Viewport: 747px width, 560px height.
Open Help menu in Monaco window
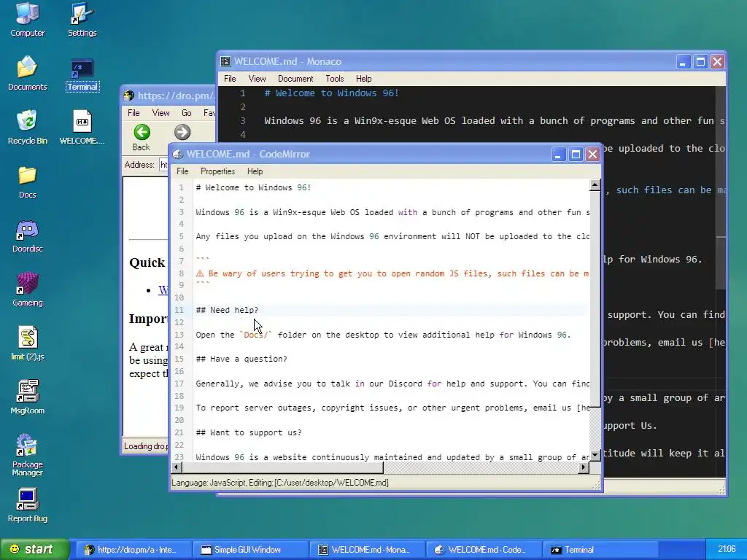[363, 79]
